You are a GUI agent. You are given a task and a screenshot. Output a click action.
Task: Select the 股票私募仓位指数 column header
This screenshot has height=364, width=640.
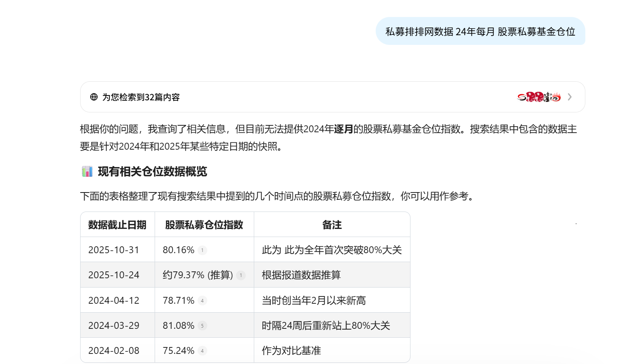(204, 225)
